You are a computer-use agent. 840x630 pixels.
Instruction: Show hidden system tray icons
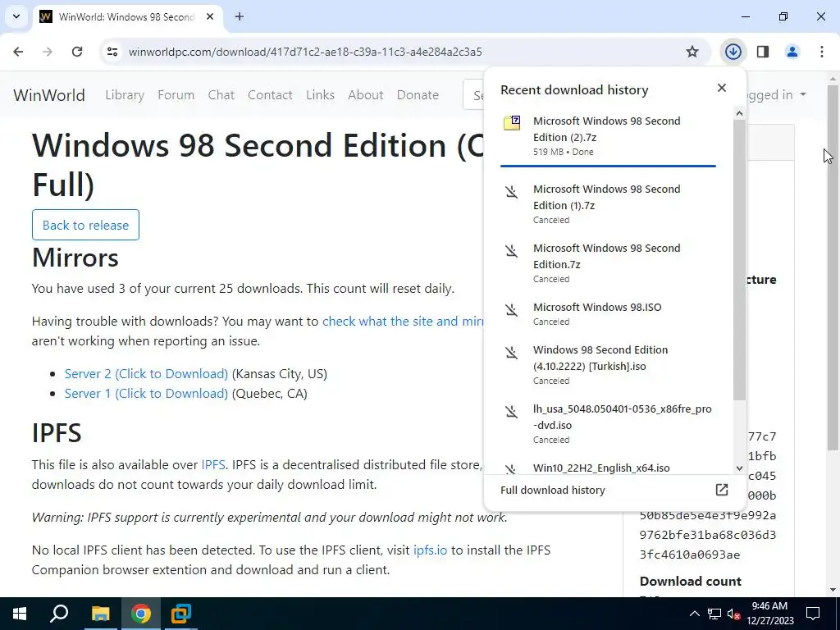pos(694,614)
